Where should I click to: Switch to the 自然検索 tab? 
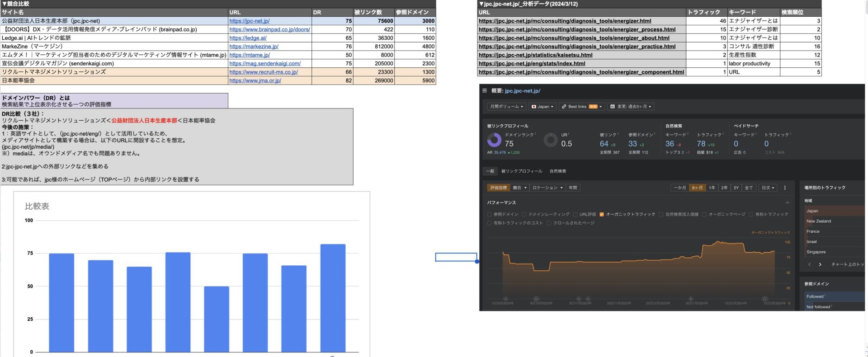click(x=558, y=171)
